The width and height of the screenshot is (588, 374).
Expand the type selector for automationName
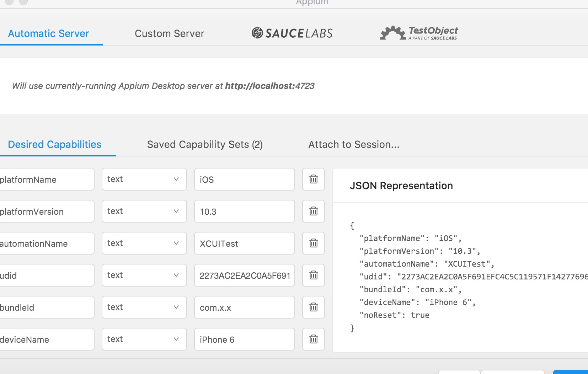click(144, 243)
